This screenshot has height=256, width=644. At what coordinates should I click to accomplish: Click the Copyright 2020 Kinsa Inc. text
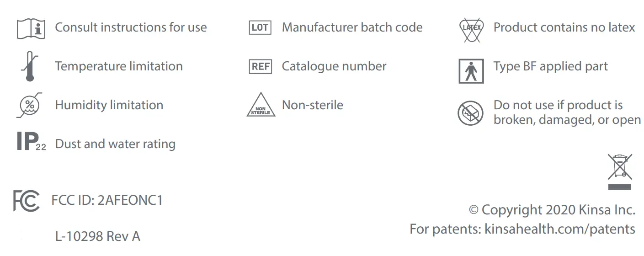(552, 210)
